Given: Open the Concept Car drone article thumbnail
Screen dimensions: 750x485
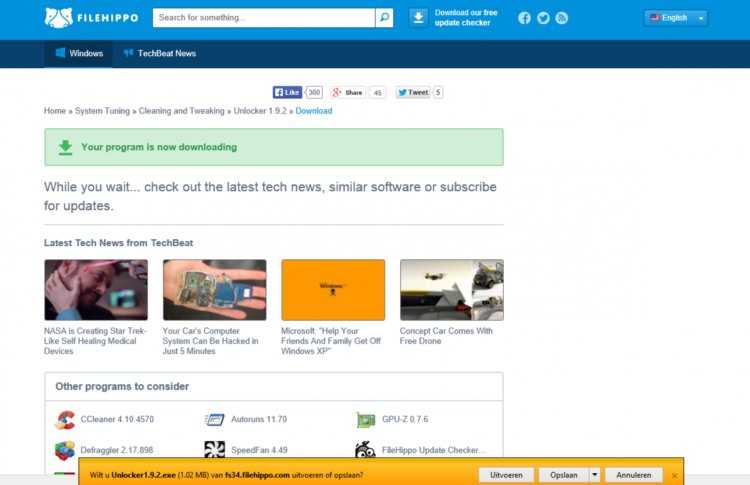Looking at the screenshot, I should click(x=451, y=290).
